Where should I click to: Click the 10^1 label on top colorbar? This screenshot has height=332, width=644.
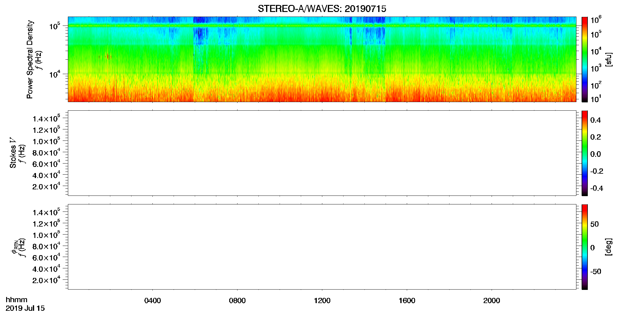pos(596,99)
